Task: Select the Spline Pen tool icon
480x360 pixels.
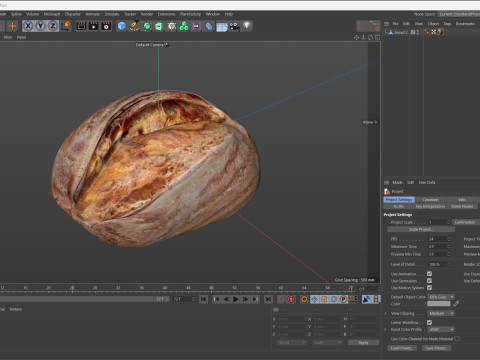Action: [134, 26]
